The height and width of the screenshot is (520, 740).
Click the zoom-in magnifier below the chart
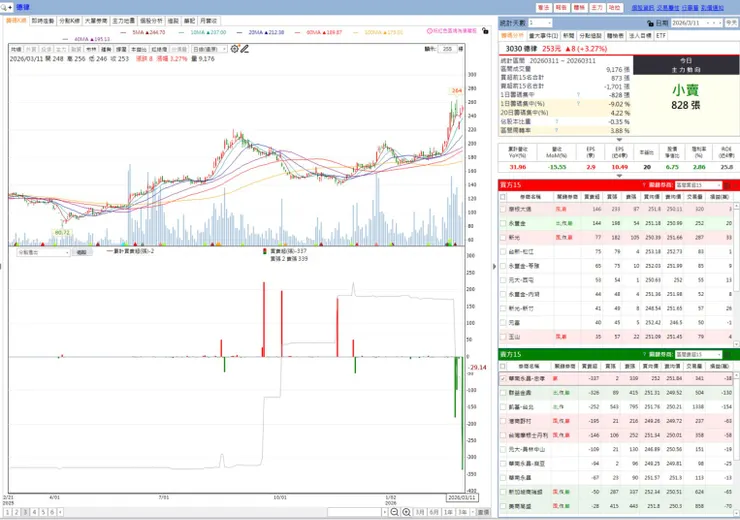(x=406, y=512)
